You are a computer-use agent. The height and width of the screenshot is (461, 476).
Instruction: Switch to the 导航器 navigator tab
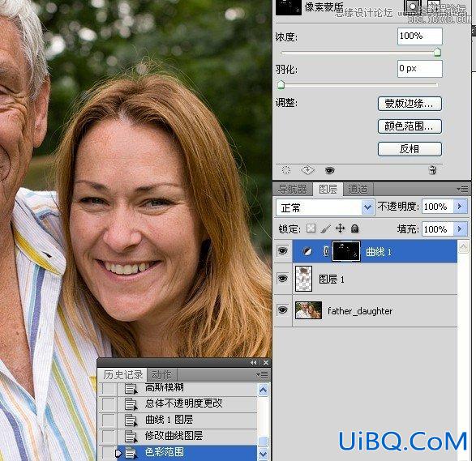coord(293,190)
